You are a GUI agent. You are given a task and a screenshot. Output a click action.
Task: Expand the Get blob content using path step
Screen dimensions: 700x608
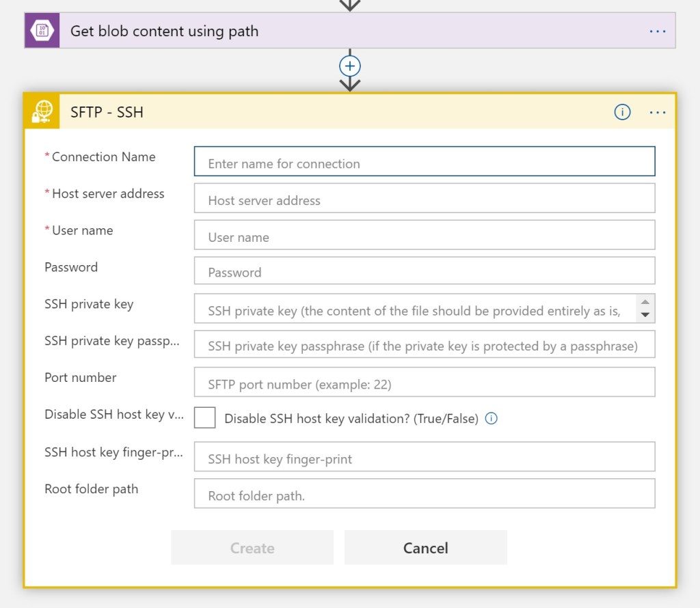point(164,31)
